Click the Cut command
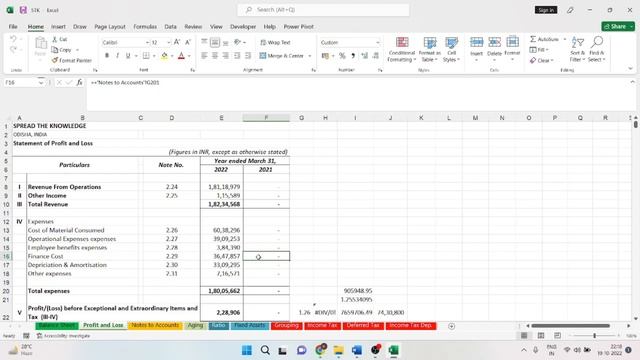The width and height of the screenshot is (640, 360). click(60, 40)
